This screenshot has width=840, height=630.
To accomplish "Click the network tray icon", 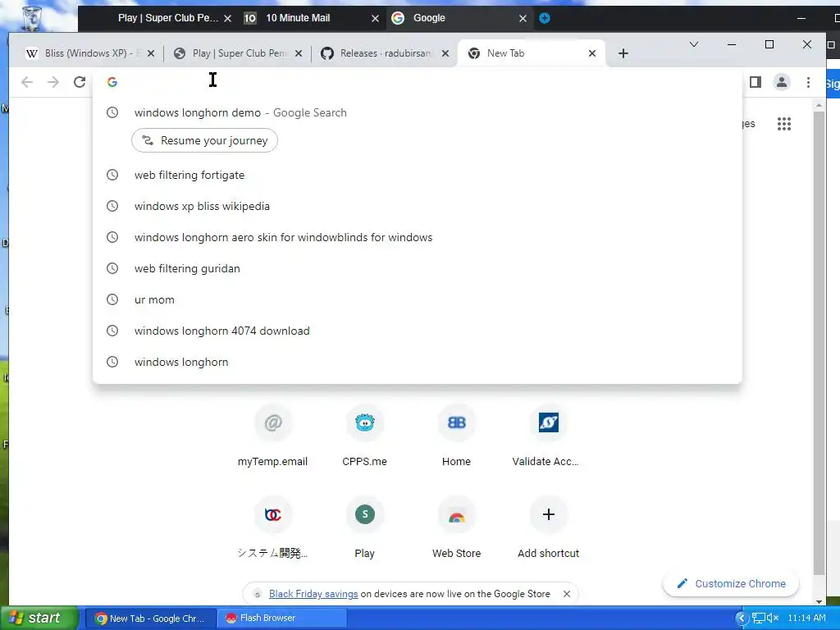I will (x=759, y=619).
